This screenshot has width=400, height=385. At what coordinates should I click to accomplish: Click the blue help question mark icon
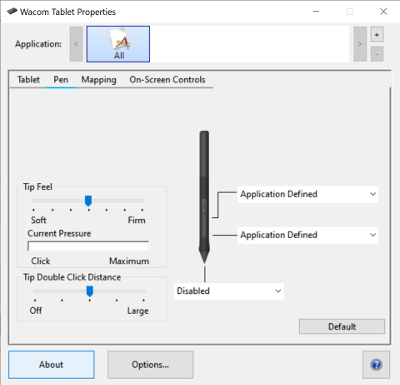point(376,365)
